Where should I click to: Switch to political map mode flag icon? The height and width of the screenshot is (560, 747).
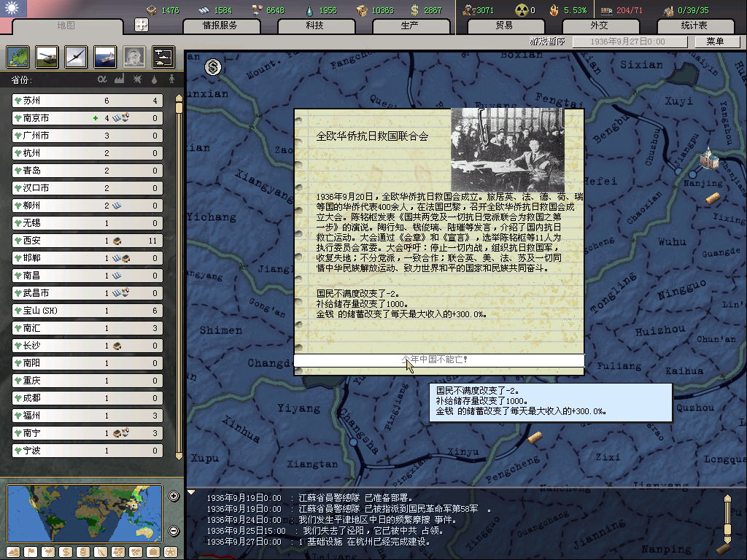31,552
